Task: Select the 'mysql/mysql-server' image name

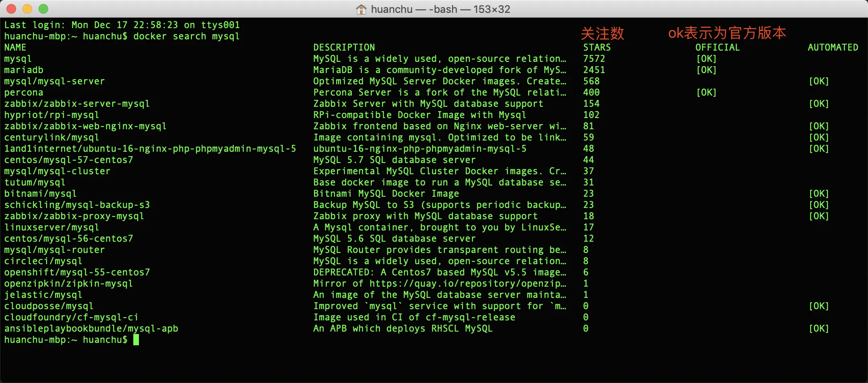Action: coord(55,81)
